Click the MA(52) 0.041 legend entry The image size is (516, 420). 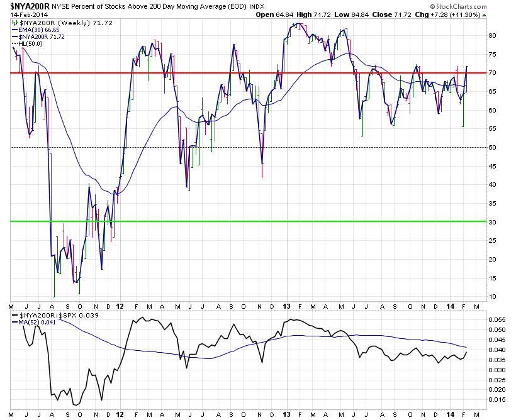[34, 323]
